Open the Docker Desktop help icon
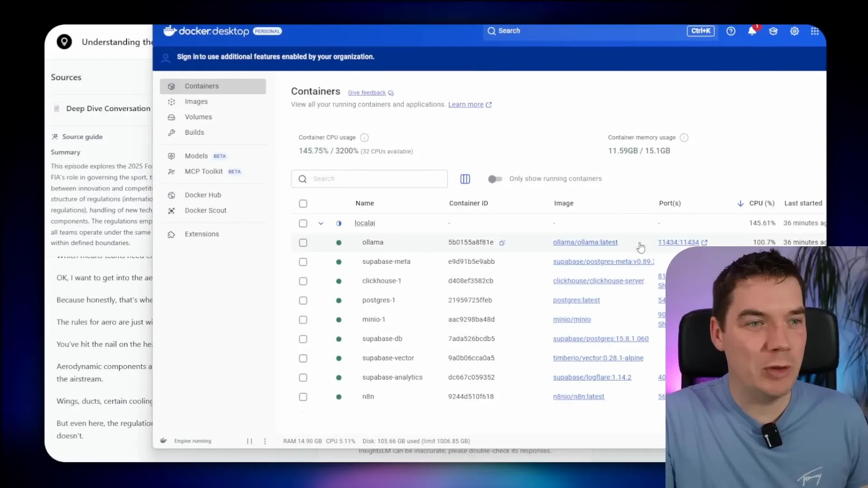 click(731, 31)
